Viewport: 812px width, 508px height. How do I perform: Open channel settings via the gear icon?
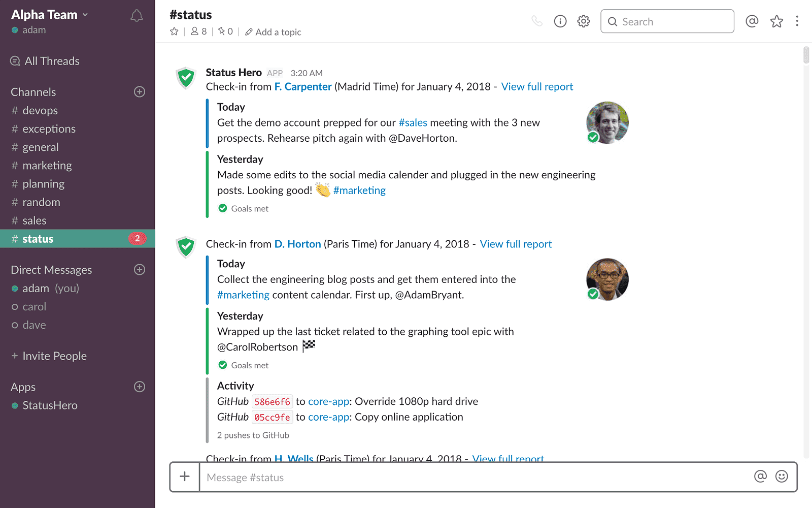tap(583, 21)
